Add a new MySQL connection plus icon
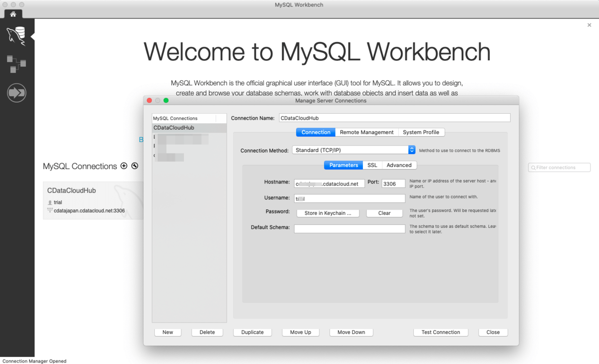 (124, 166)
